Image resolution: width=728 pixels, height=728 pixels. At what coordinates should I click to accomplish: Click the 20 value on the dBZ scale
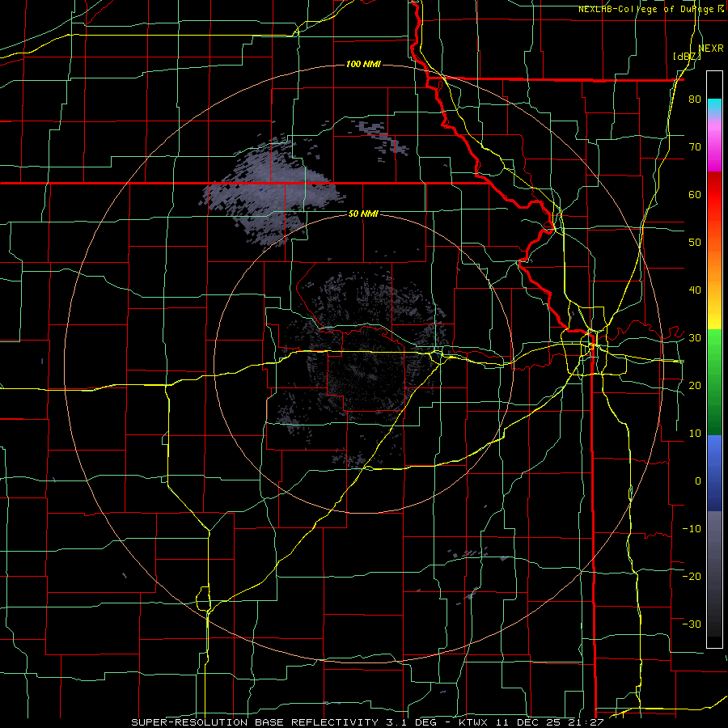click(695, 386)
